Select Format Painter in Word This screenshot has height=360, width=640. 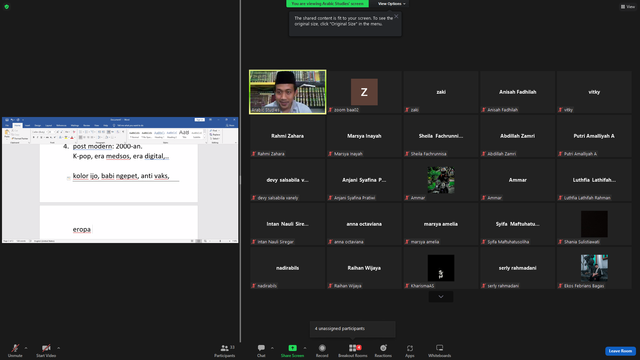pos(20,139)
